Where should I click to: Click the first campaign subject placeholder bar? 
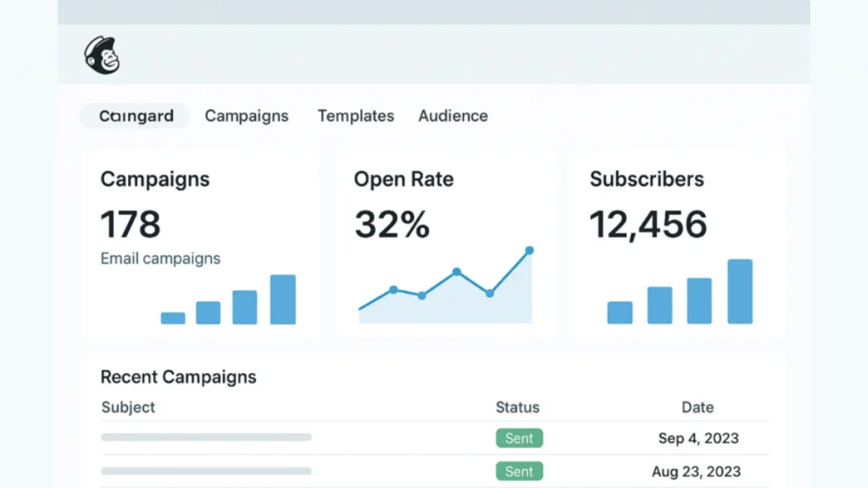(205, 438)
